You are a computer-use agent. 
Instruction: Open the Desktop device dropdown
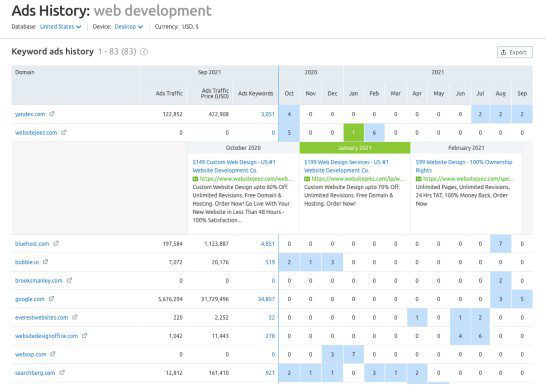(x=129, y=27)
